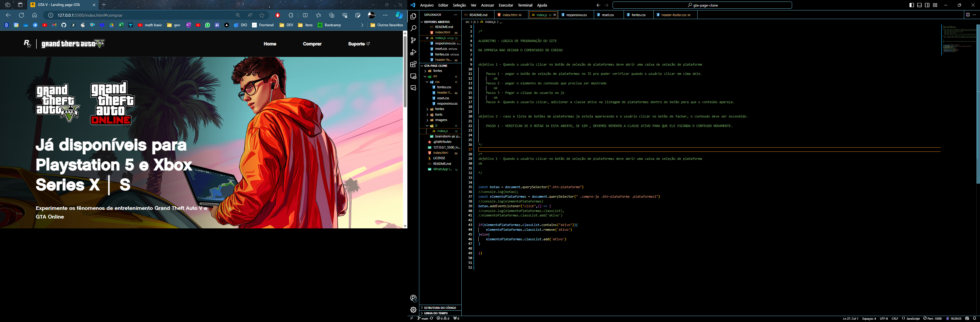The height and width of the screenshot is (322, 980).
Task: Open the Search view in VS Code
Action: (x=413, y=28)
